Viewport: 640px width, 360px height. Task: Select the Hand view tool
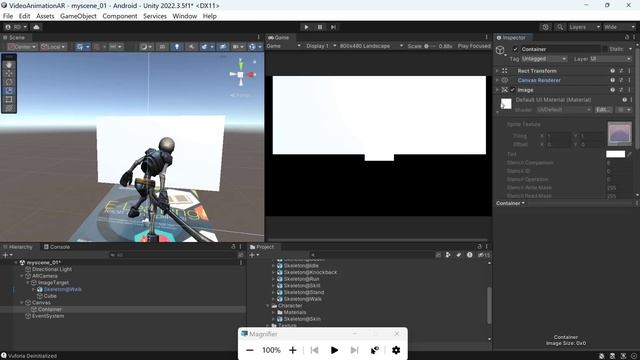click(x=9, y=64)
